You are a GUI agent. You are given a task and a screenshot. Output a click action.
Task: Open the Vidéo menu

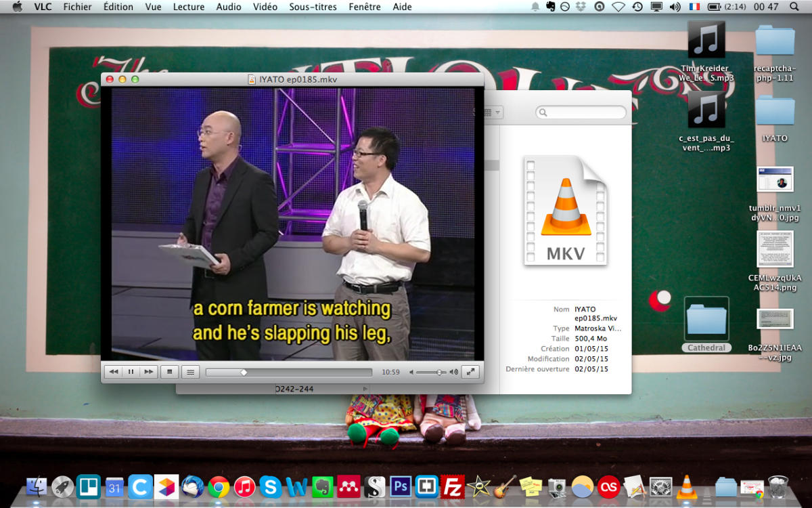[x=265, y=7]
